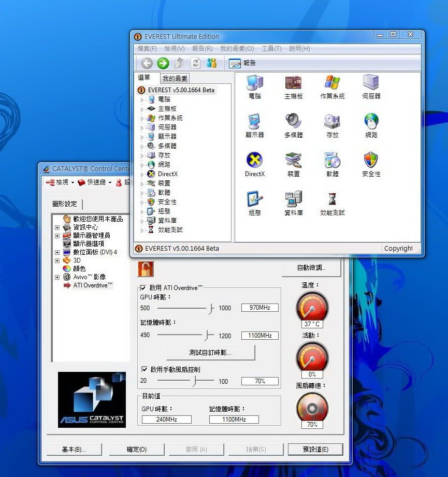Open the 多媒體 multimedia speaker icon in right pane
448x477 pixels.
tap(294, 126)
